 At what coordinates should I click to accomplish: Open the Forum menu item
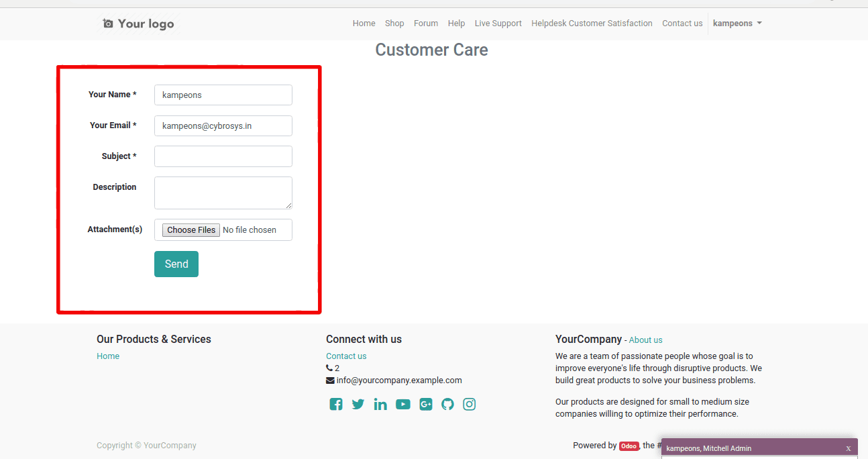(x=426, y=23)
